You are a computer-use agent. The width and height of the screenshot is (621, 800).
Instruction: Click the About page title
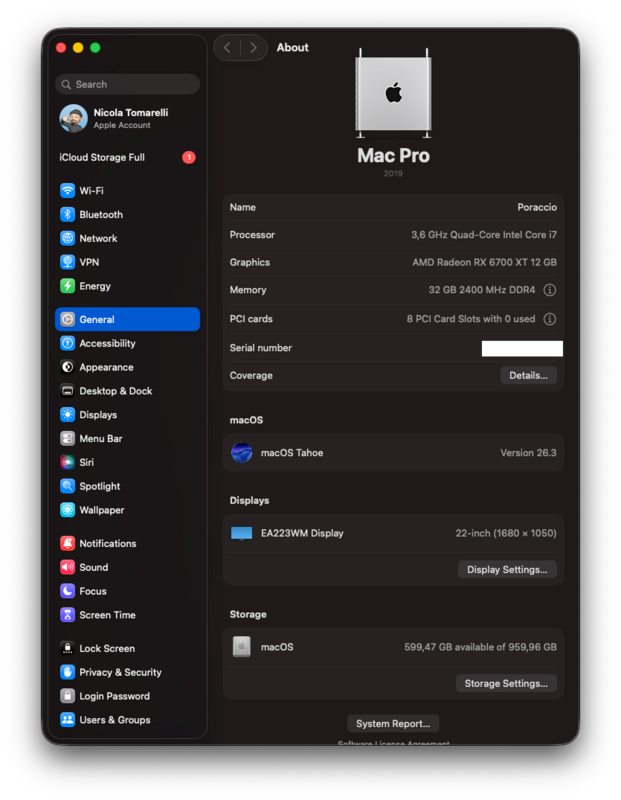(292, 47)
